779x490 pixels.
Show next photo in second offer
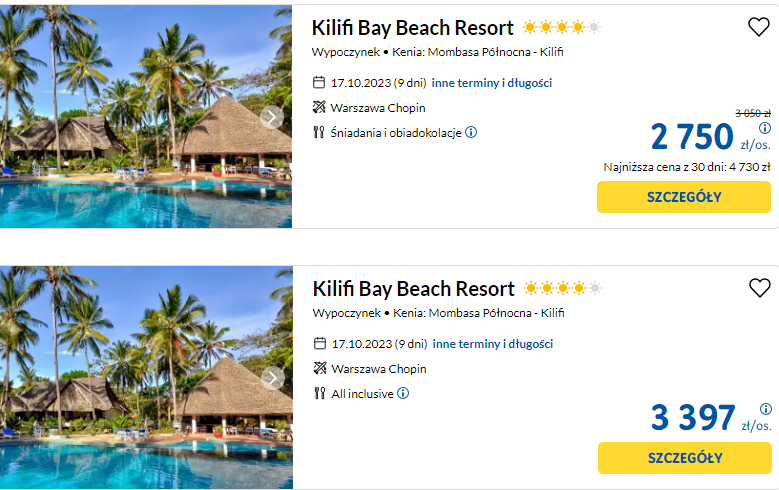pos(271,378)
